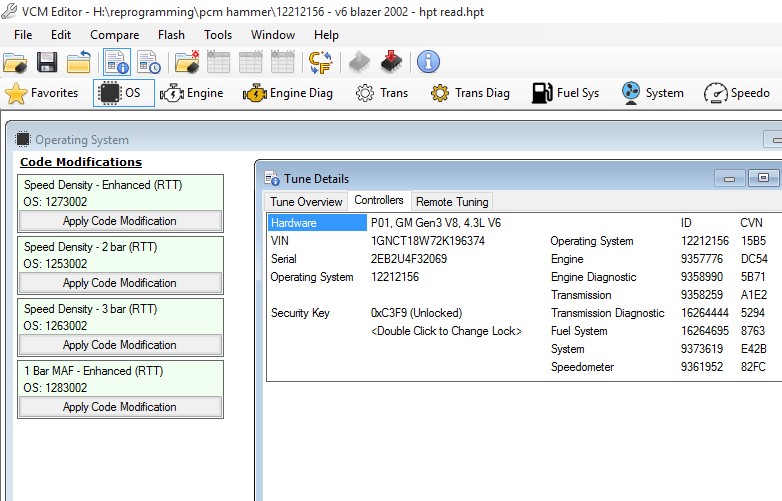Click System ID 9373619
This screenshot has width=782, height=501.
pyautogui.click(x=702, y=348)
